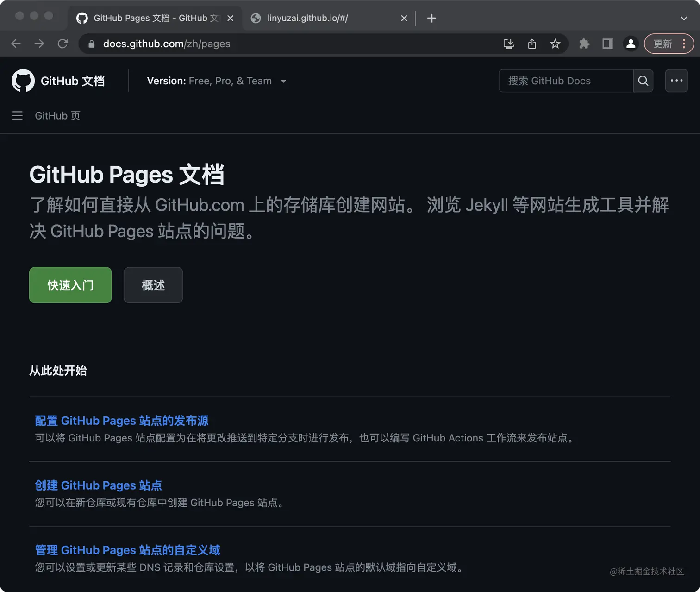Click the magnifier search button
700x592 pixels.
tap(643, 81)
